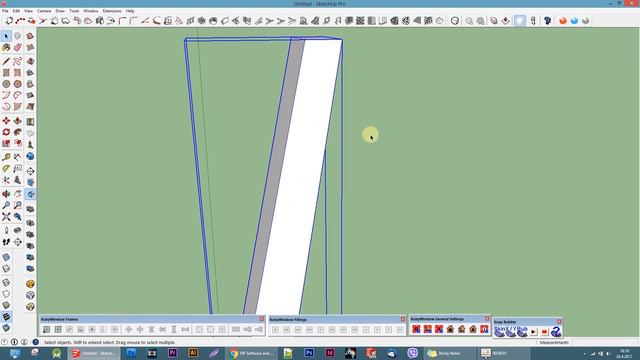
Task: Click play button in Snap Bubble toolbar
Action: click(x=533, y=332)
